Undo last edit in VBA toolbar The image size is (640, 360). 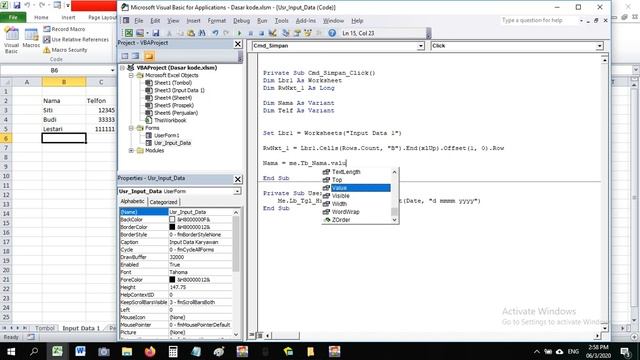(x=215, y=33)
